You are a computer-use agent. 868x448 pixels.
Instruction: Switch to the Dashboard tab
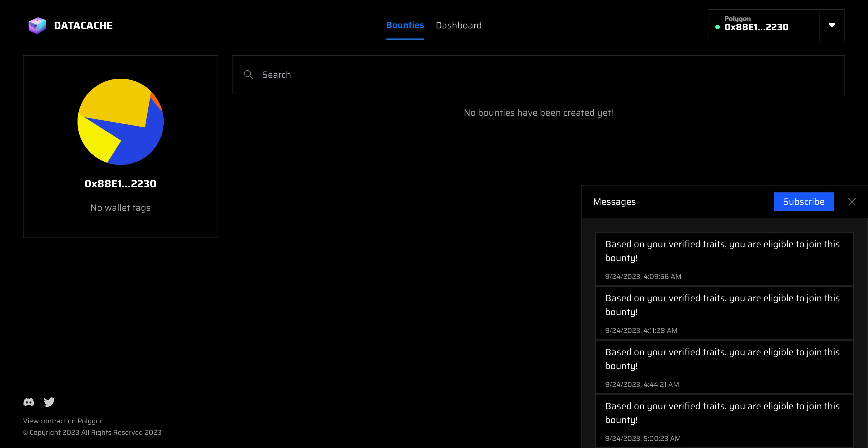pyautogui.click(x=459, y=25)
